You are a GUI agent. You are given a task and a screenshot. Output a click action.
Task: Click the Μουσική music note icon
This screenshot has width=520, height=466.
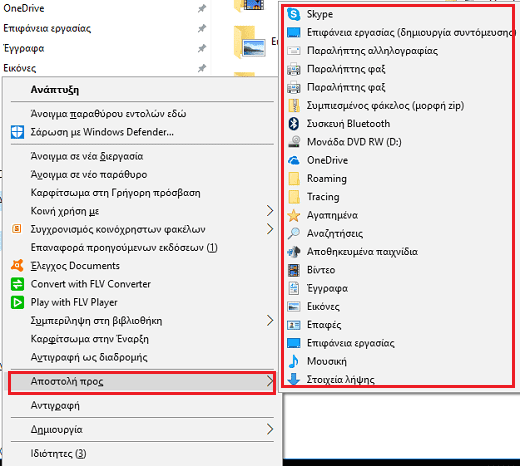(294, 361)
